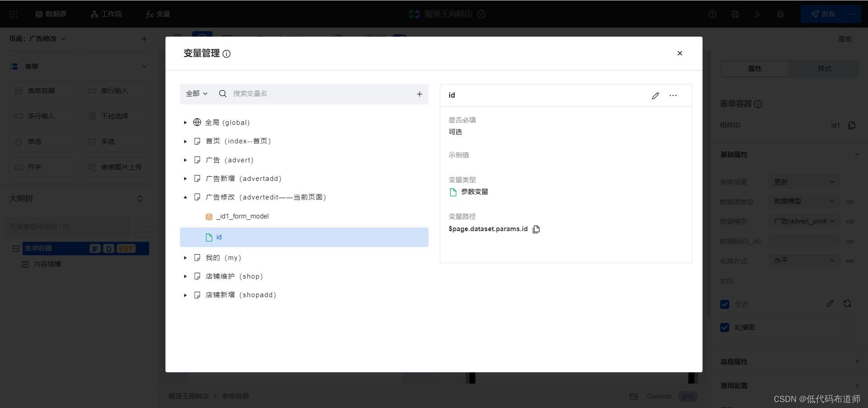This screenshot has height=408, width=868.
Task: Add a new page with plus icon
Action: click(144, 39)
